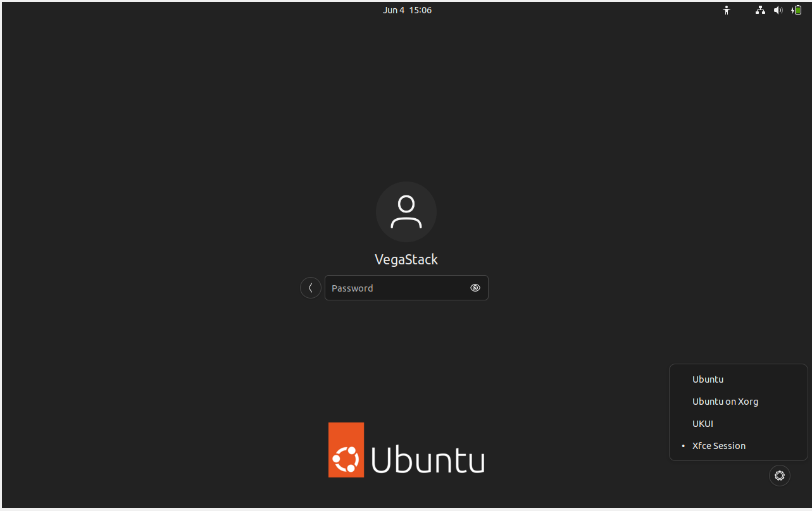The image size is (812, 511).
Task: Click the VegaStack user avatar icon
Action: 406,212
